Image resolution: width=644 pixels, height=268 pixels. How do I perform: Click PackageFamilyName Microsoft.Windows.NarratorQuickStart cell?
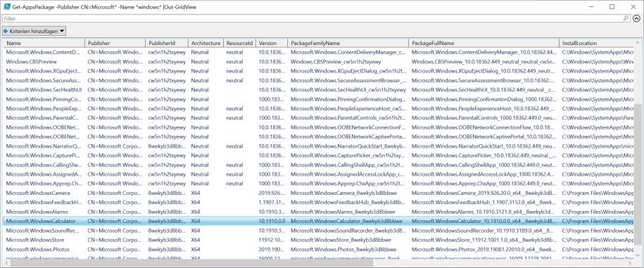(x=348, y=146)
